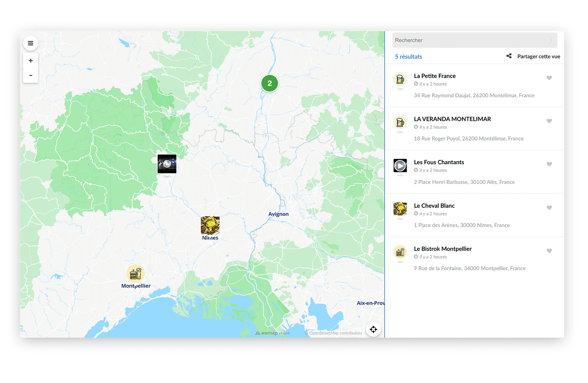Toggle the heart for Le Cheval Blanc
This screenshot has height=383, width=588.
[x=549, y=208]
